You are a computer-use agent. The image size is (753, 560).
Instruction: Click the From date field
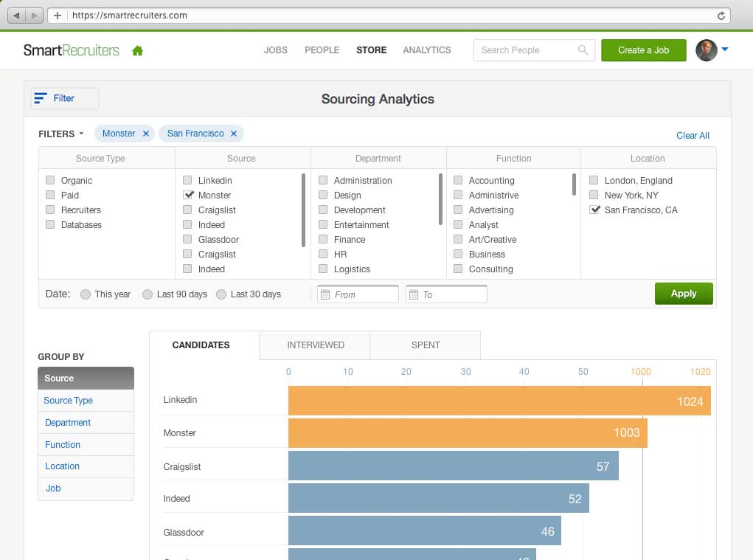[x=358, y=294]
